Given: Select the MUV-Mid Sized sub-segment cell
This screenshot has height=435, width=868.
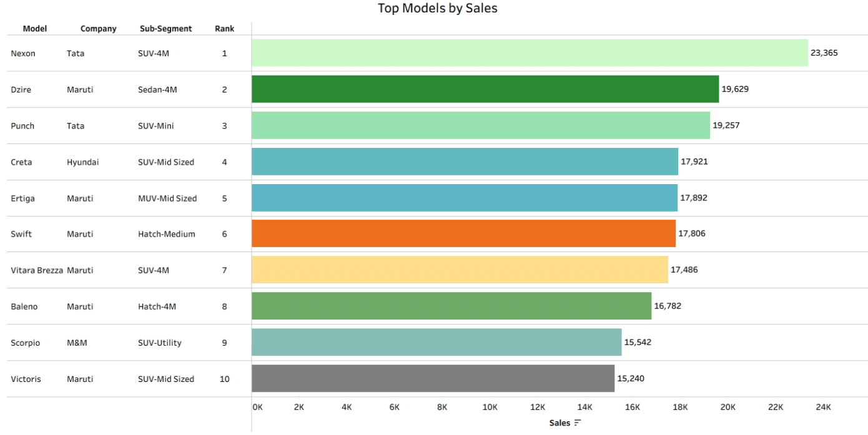Looking at the screenshot, I should 167,198.
